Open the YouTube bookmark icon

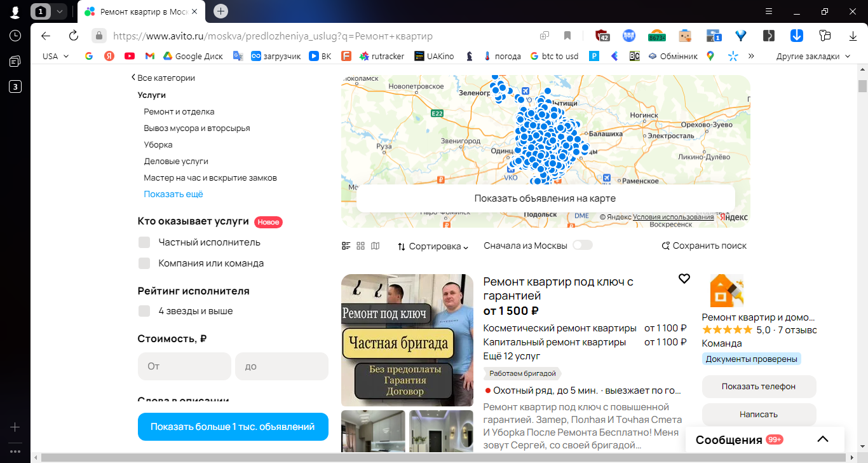point(130,56)
